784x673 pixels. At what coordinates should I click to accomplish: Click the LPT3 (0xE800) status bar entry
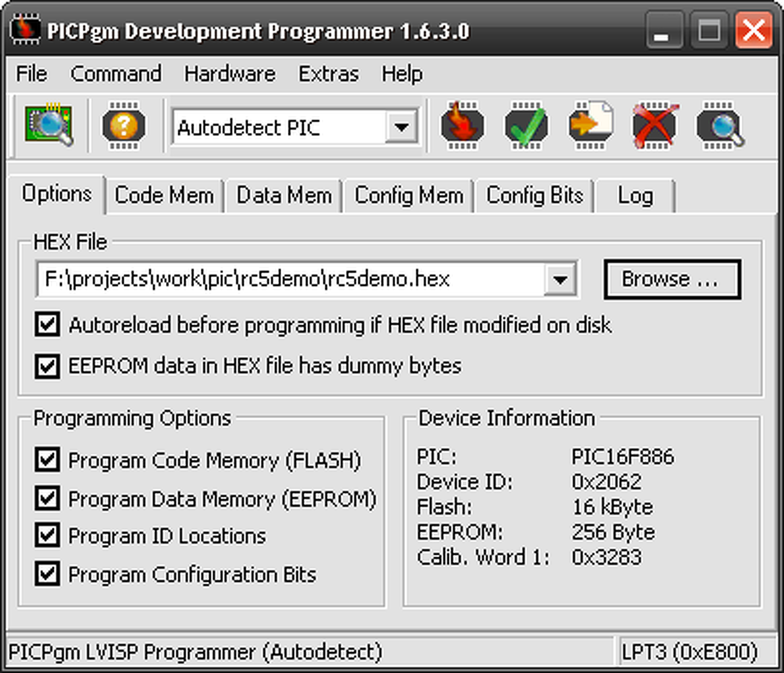tap(690, 652)
